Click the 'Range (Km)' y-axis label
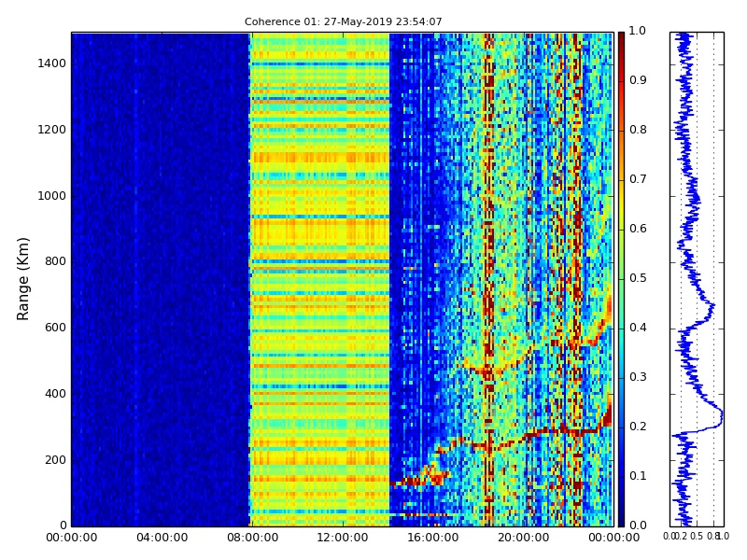This screenshot has height=560, width=747. pos(22,279)
